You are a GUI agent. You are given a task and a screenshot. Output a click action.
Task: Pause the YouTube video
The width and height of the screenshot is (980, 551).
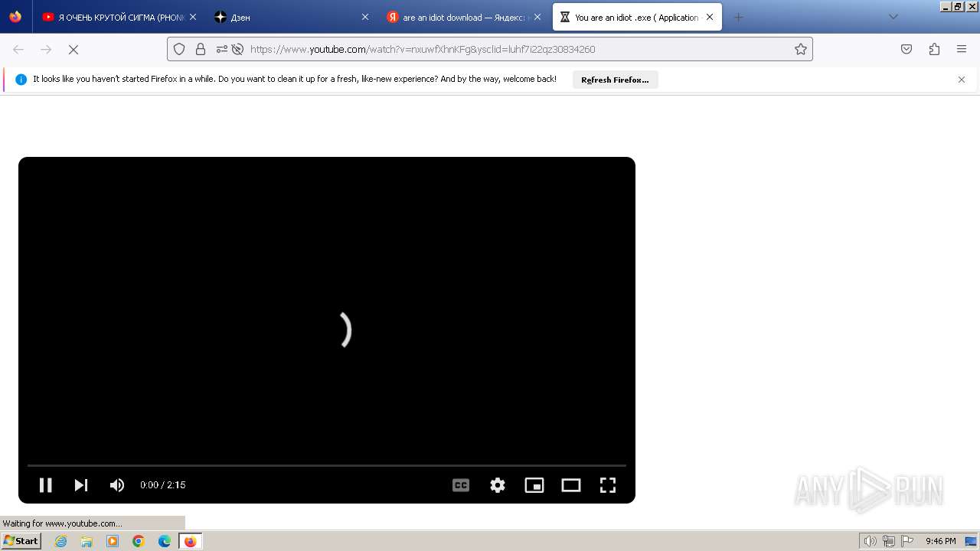[x=46, y=485]
